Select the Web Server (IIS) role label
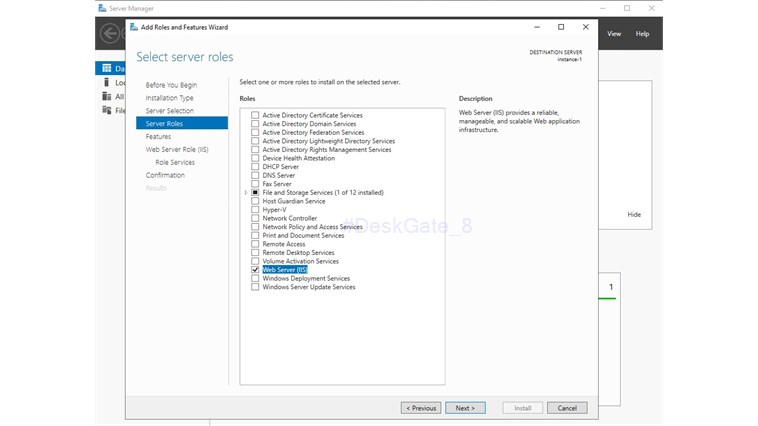 point(285,270)
